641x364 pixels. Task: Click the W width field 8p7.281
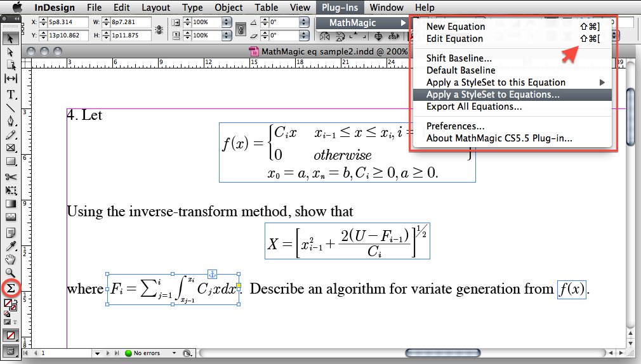131,22
